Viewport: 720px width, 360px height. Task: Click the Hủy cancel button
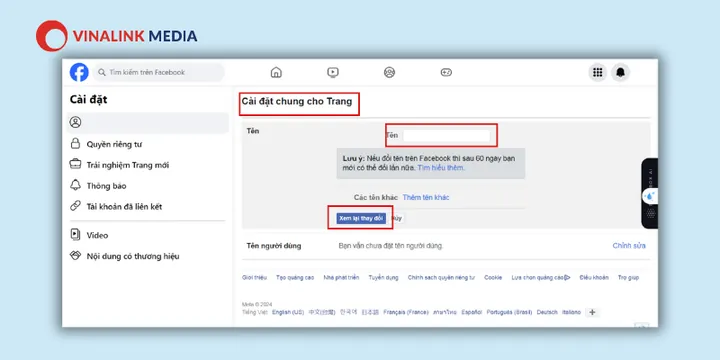396,219
